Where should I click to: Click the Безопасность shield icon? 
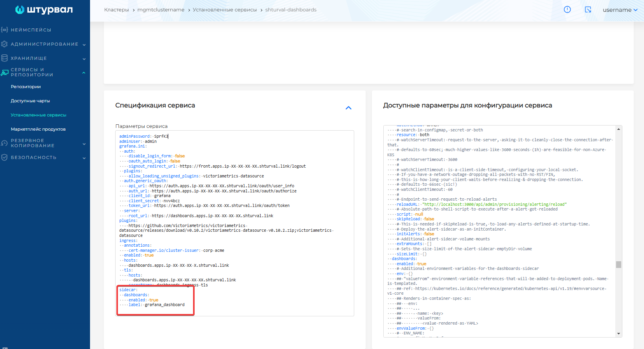[4, 157]
